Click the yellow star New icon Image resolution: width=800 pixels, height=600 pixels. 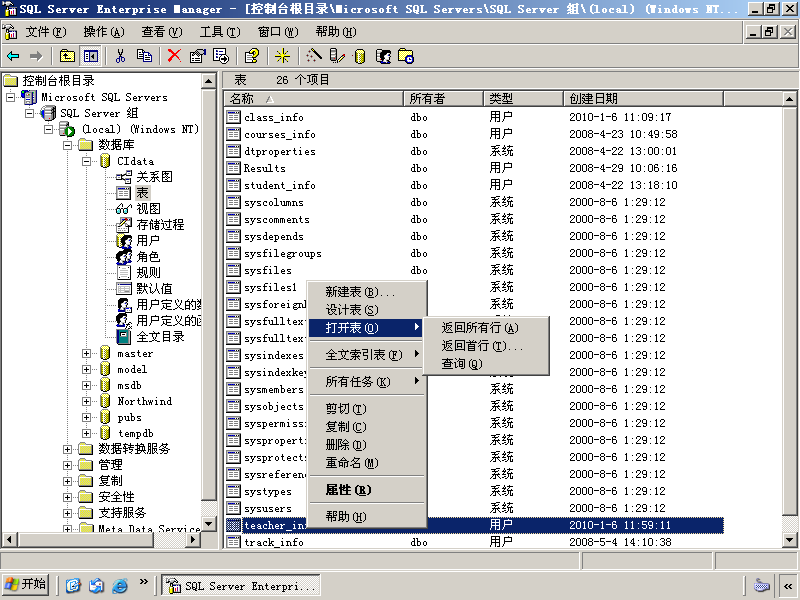(282, 56)
